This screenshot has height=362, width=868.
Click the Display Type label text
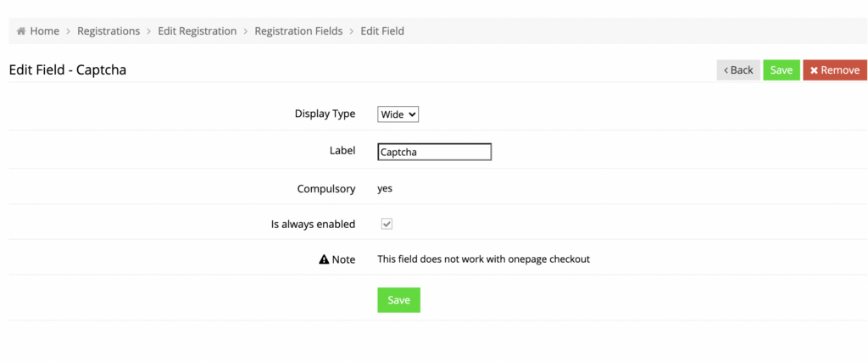(x=325, y=114)
